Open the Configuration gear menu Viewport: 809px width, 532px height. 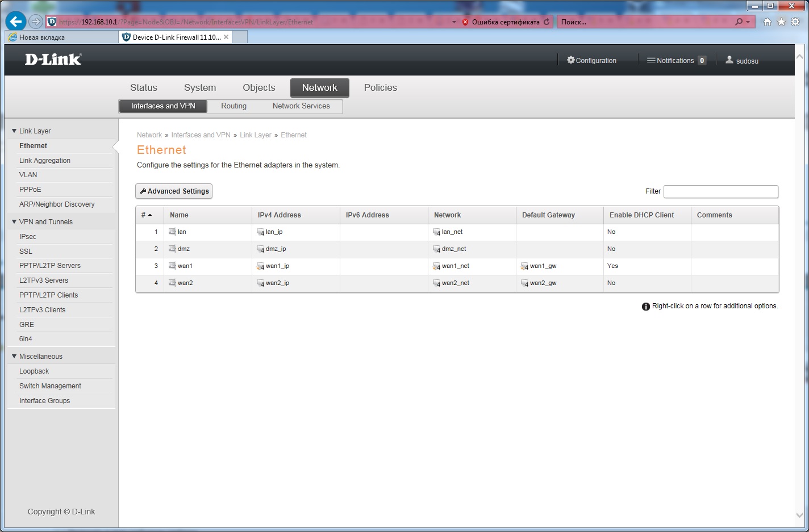click(591, 60)
